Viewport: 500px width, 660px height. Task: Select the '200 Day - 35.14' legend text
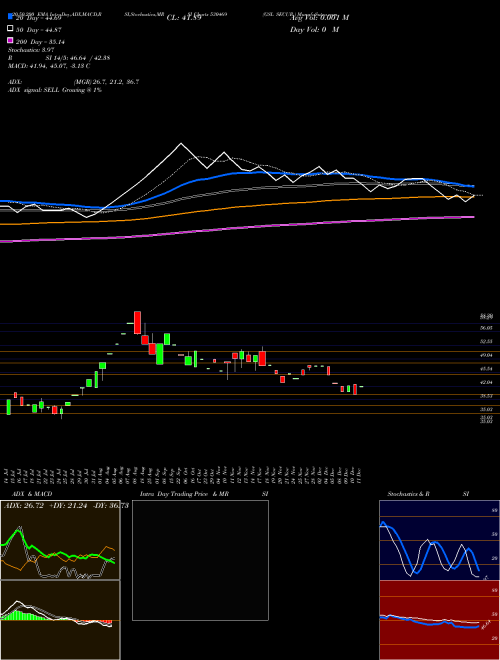point(40,41)
